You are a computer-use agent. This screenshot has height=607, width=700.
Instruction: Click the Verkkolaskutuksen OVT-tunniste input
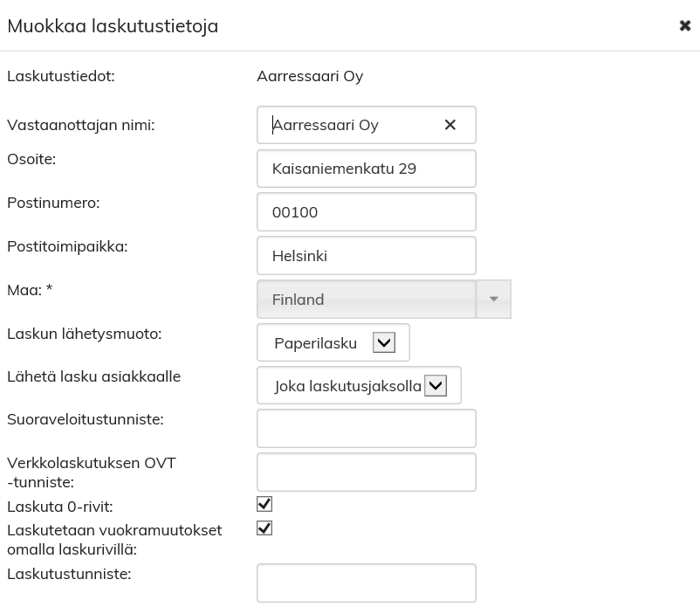pyautogui.click(x=367, y=472)
